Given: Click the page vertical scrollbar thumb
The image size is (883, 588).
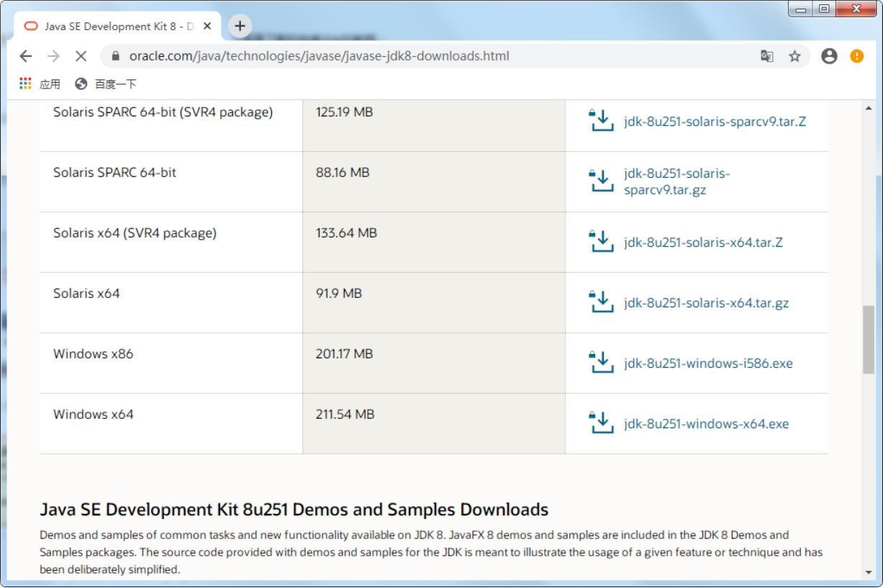Looking at the screenshot, I should pos(869,340).
